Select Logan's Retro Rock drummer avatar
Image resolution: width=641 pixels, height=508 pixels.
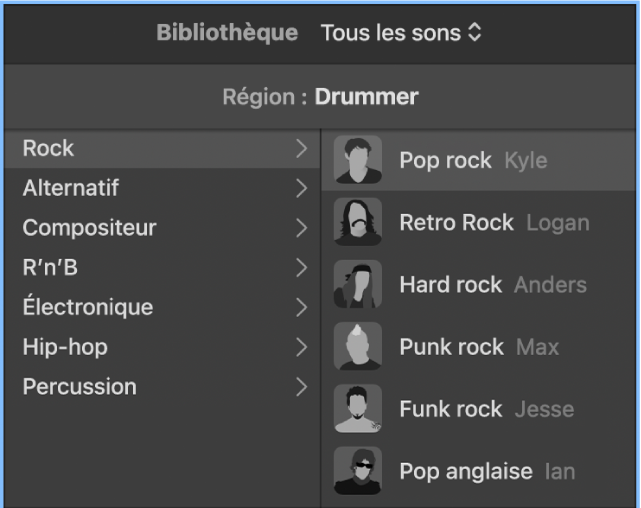click(x=358, y=222)
